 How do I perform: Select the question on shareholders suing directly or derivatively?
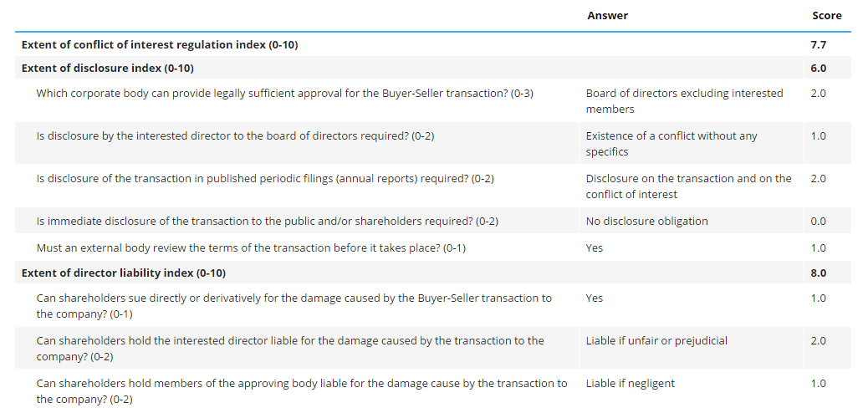(x=294, y=306)
